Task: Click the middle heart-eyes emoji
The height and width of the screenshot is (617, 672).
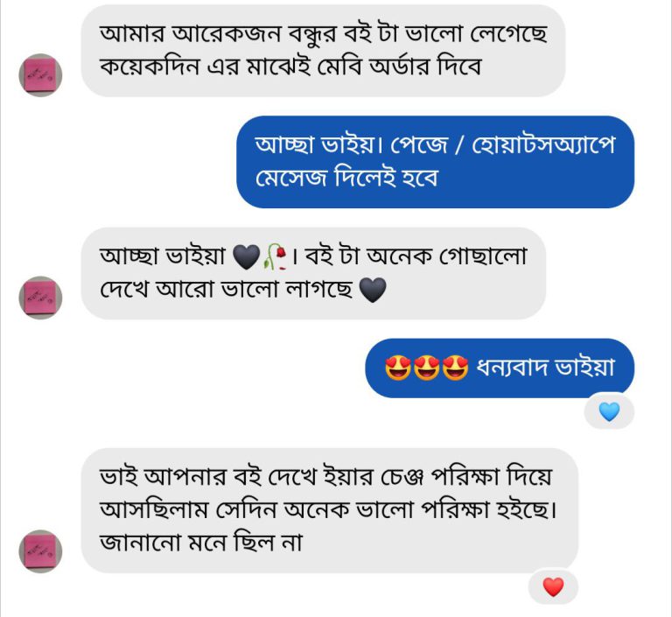Action: 427,368
